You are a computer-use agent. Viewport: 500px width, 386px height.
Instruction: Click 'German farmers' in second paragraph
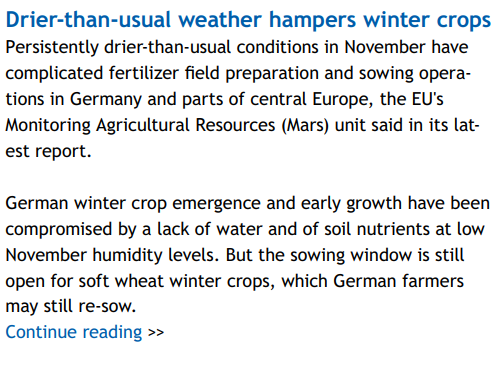[399, 281]
